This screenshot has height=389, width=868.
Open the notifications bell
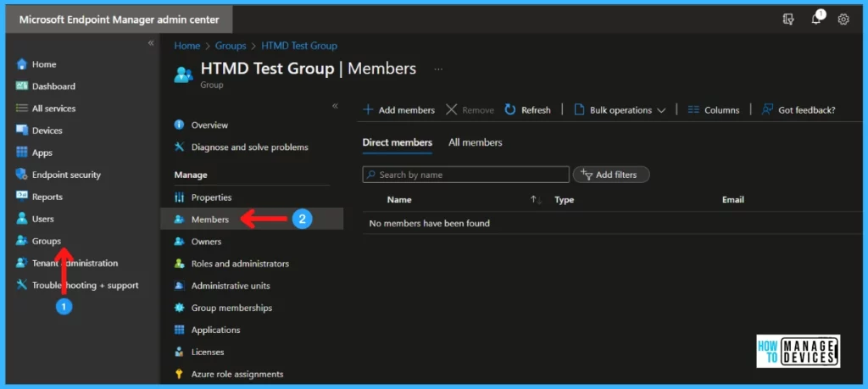pos(817,19)
